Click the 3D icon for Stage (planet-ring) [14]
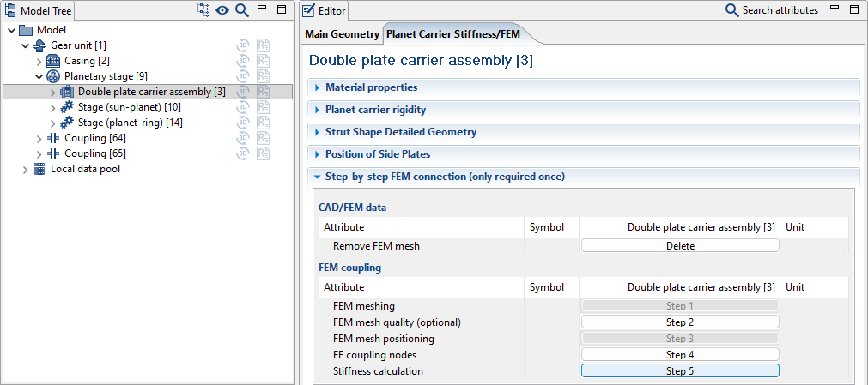The width and height of the screenshot is (868, 385). pos(243,123)
